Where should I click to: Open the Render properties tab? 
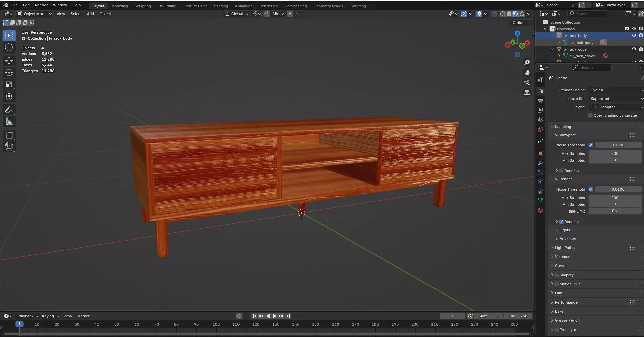click(540, 91)
